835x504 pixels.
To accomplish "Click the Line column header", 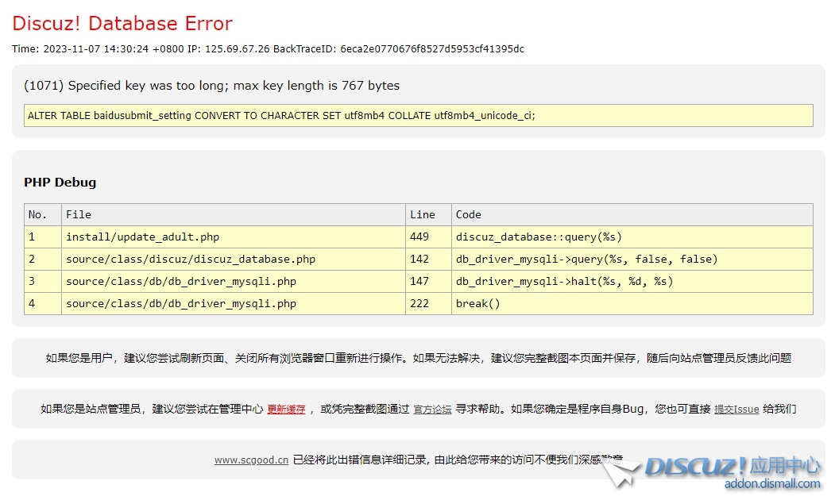I will 429,214.
